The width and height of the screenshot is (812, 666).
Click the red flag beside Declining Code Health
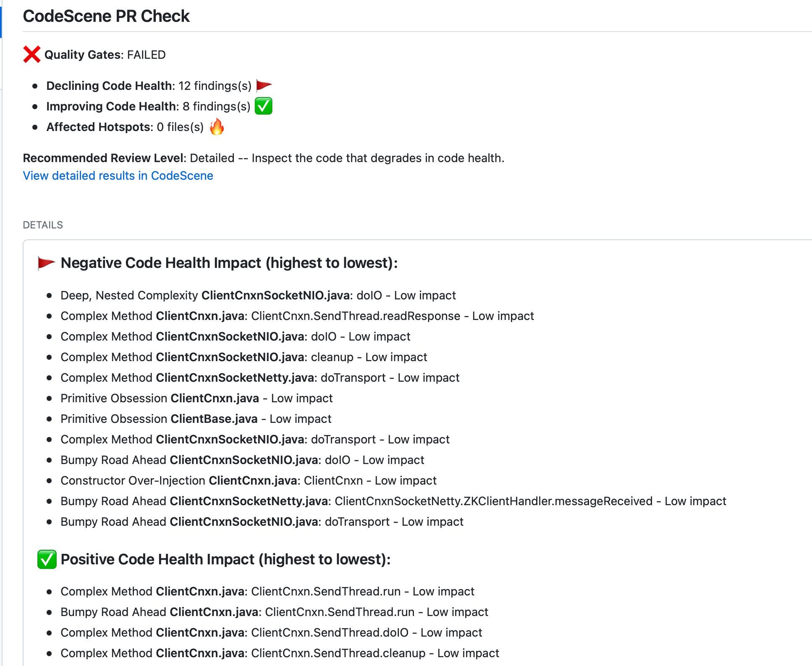click(264, 86)
